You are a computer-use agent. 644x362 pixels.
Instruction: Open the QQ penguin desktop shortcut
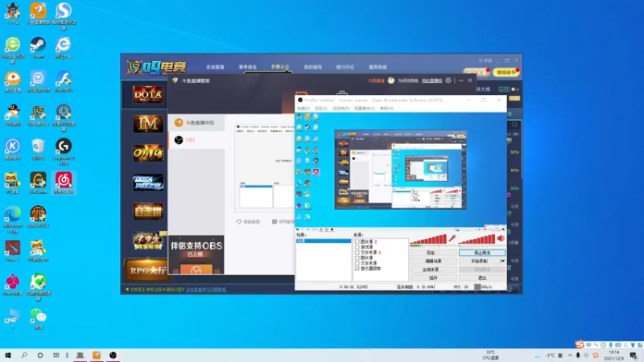[13, 115]
